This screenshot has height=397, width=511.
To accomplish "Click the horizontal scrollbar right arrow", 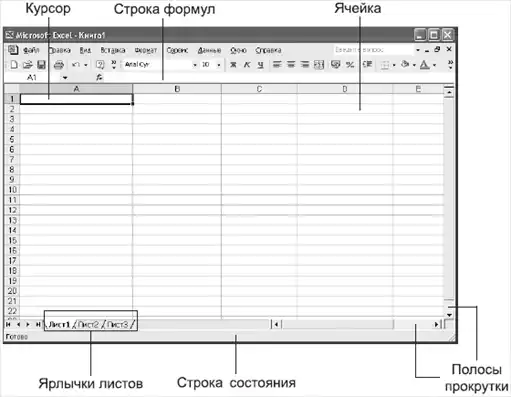I will pyautogui.click(x=436, y=324).
